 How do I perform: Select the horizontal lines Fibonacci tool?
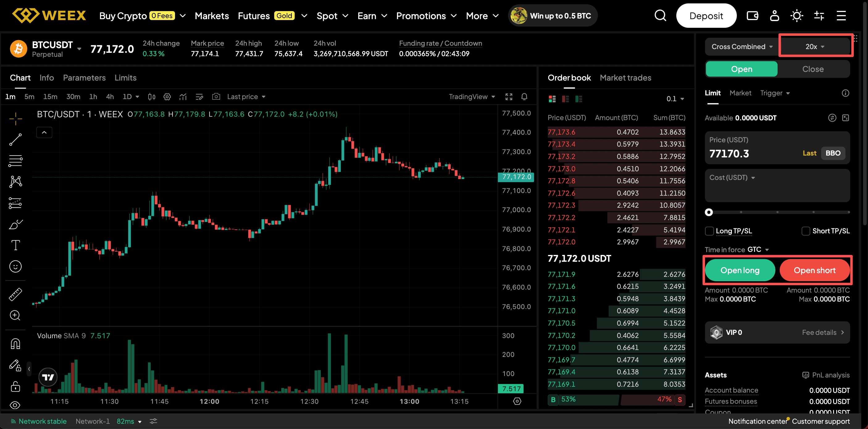(15, 161)
